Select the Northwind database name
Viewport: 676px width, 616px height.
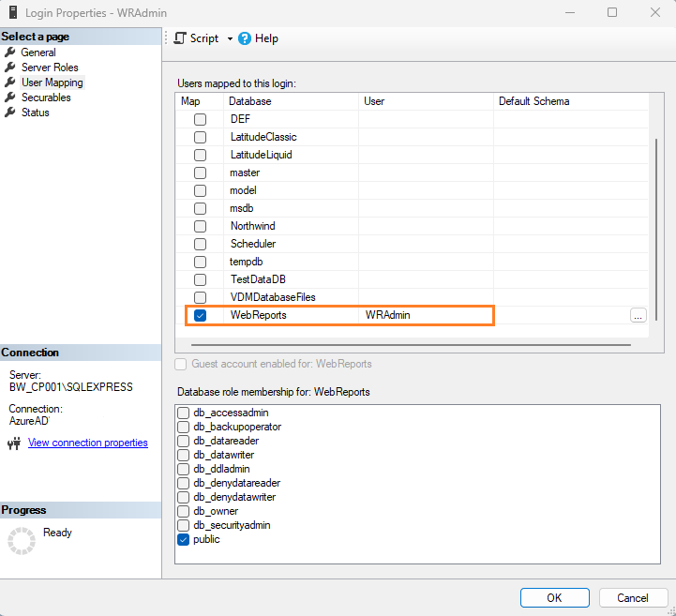pyautogui.click(x=252, y=226)
